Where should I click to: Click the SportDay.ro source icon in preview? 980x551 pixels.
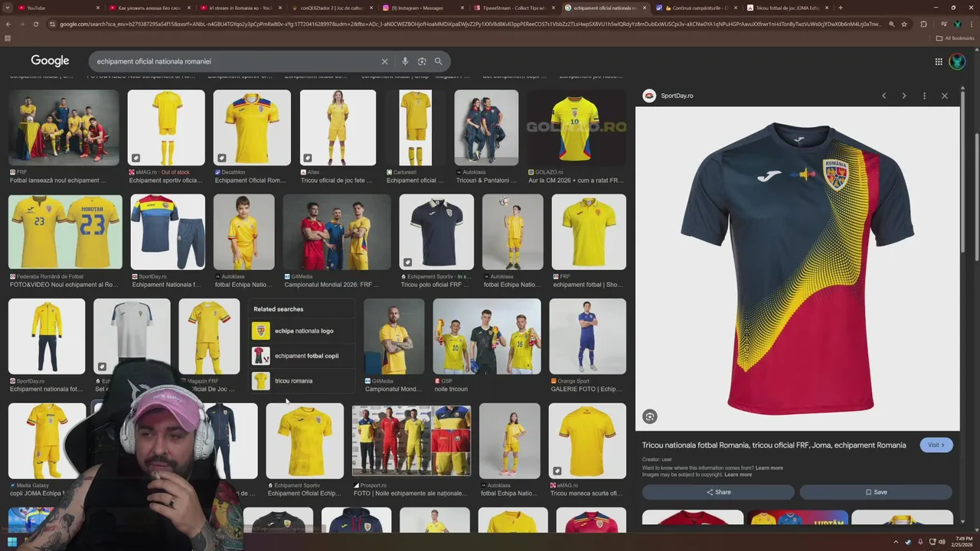pyautogui.click(x=649, y=96)
